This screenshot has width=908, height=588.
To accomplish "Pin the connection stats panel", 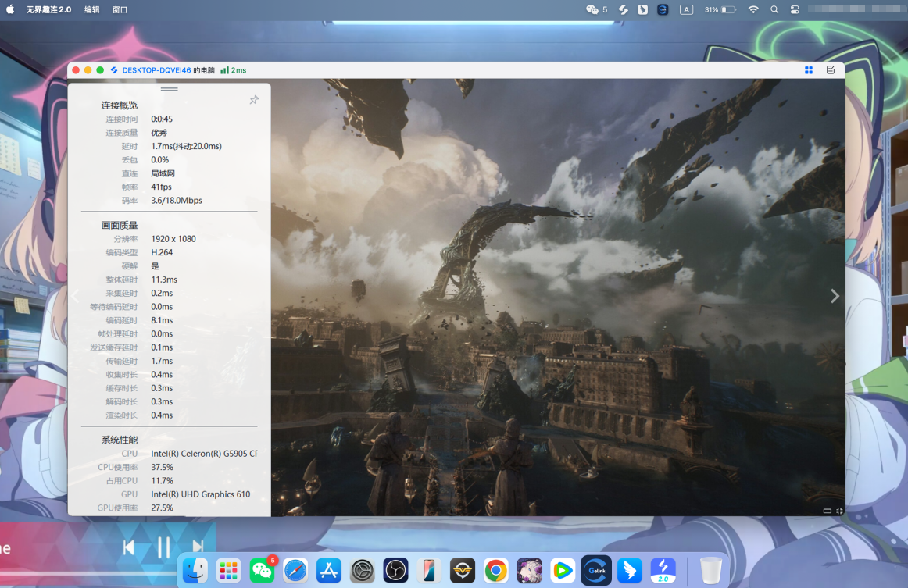I will click(x=254, y=100).
